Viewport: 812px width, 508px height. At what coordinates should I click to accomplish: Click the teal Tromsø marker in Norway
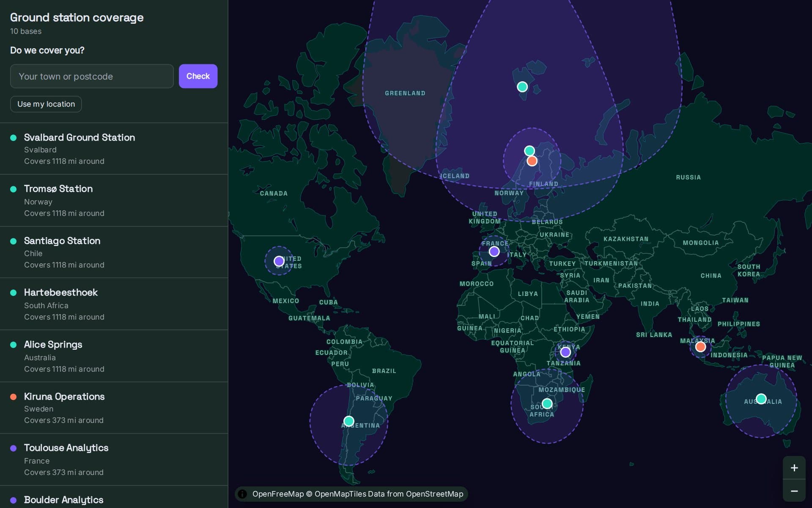pos(529,151)
